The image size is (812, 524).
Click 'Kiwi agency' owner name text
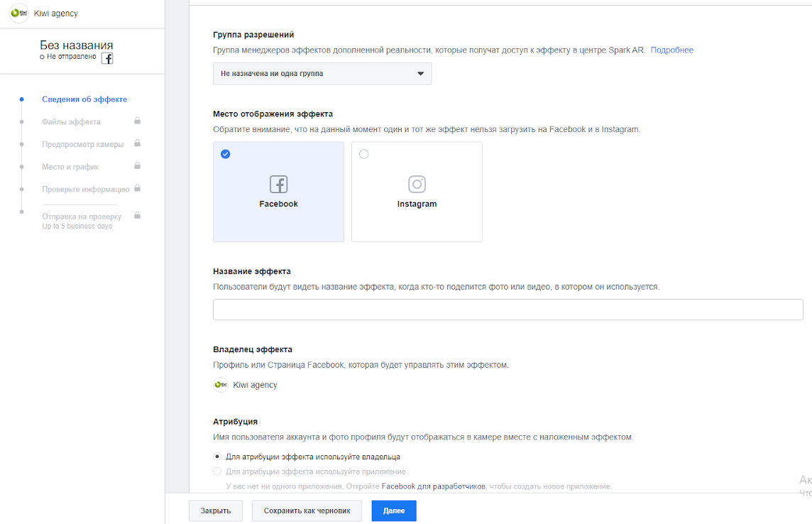pyautogui.click(x=256, y=385)
